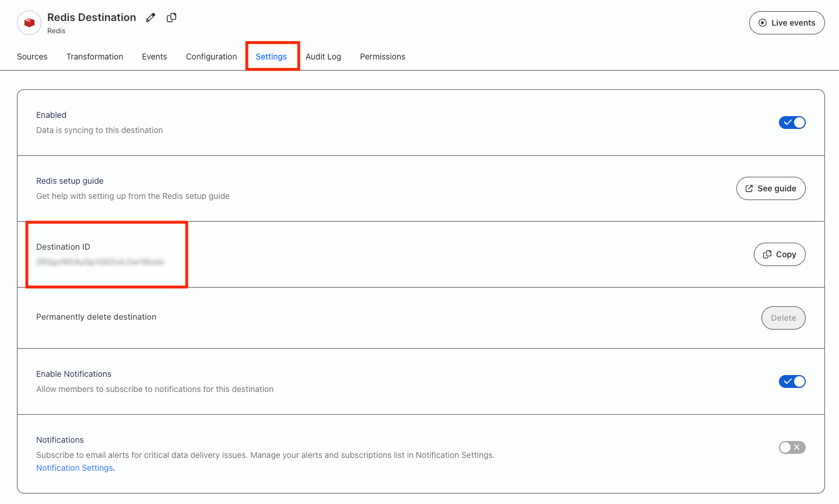This screenshot has width=839, height=504.
Task: Click the 'Enabled' setting label
Action: click(51, 115)
